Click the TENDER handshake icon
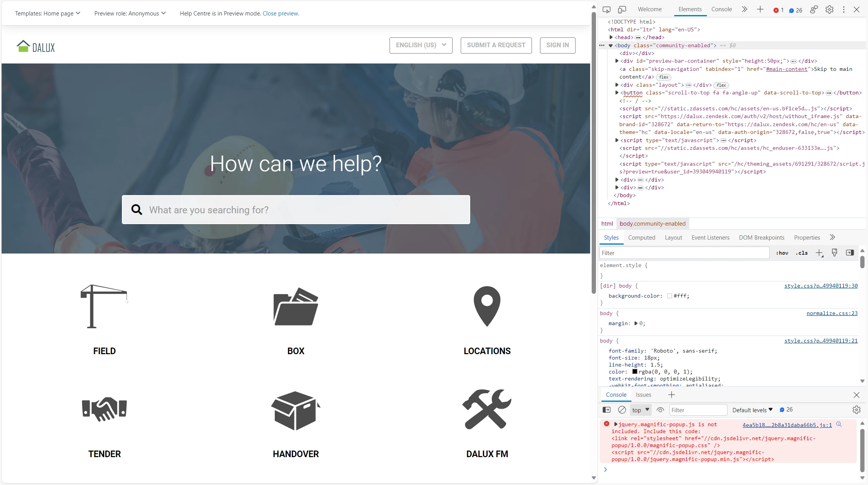 pyautogui.click(x=104, y=409)
